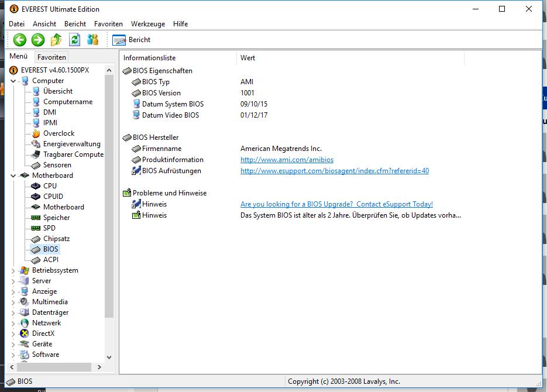Click the Netzwerk globe icon
The width and height of the screenshot is (547, 392).
pos(25,323)
